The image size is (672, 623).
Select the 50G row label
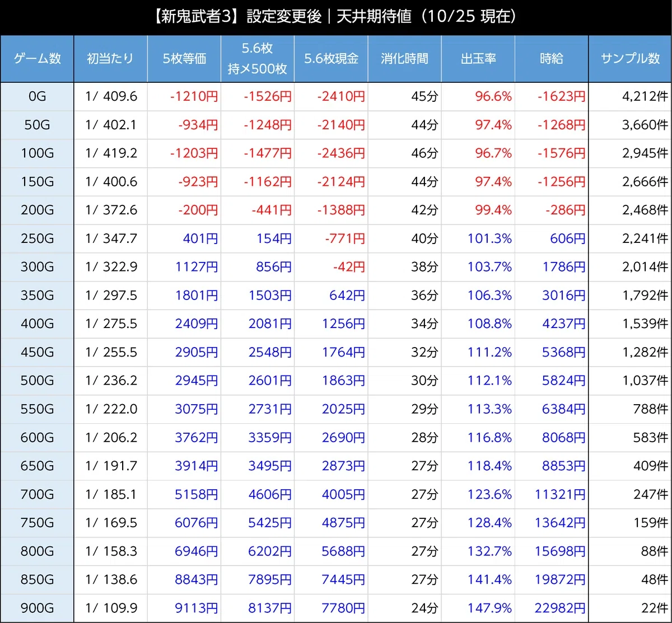pos(37,125)
